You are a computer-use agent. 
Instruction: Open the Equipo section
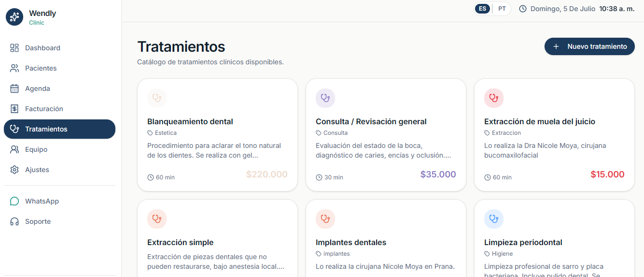pos(59,149)
